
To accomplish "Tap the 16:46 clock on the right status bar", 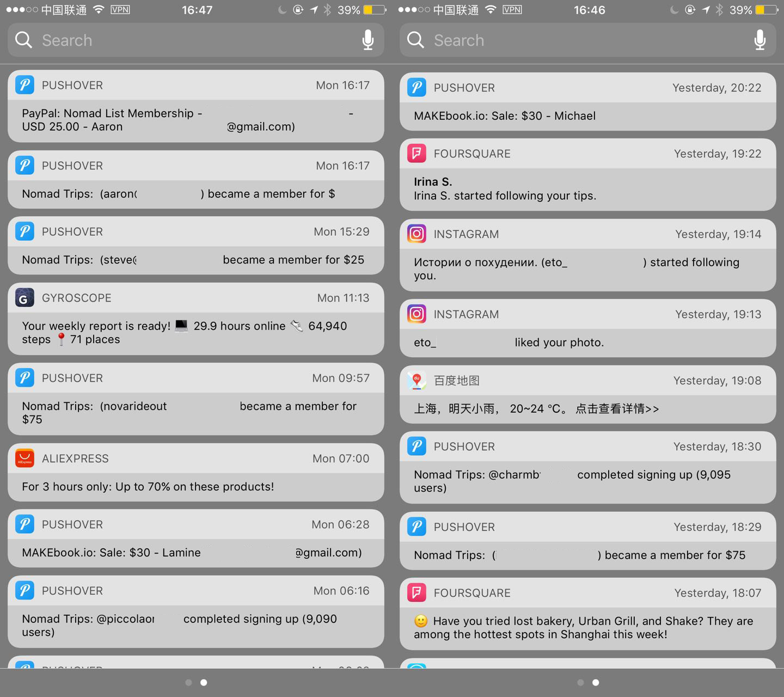I will click(x=589, y=10).
